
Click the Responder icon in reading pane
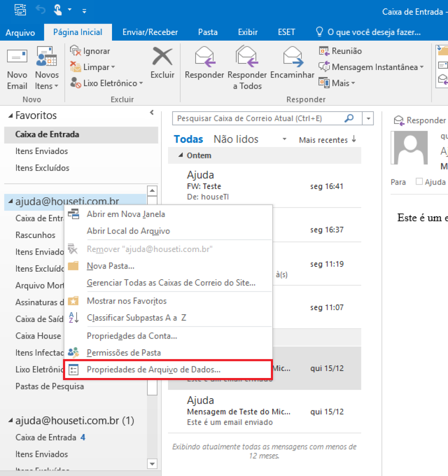pos(399,120)
